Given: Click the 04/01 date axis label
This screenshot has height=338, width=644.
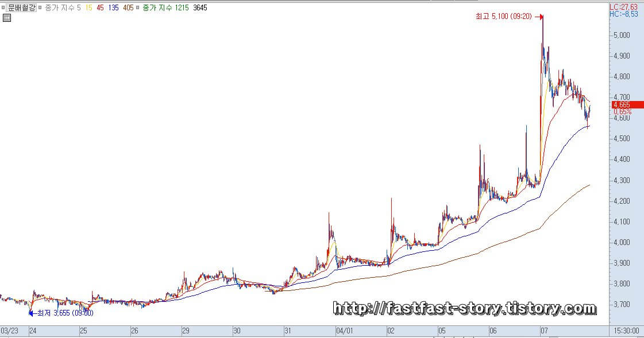Looking at the screenshot, I should point(344,331).
